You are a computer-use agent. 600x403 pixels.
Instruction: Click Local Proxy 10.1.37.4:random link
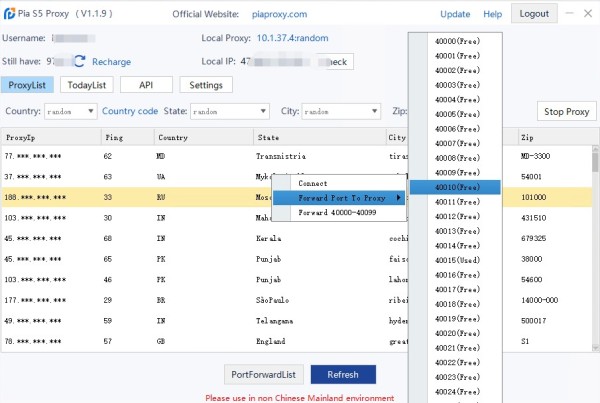tap(292, 38)
